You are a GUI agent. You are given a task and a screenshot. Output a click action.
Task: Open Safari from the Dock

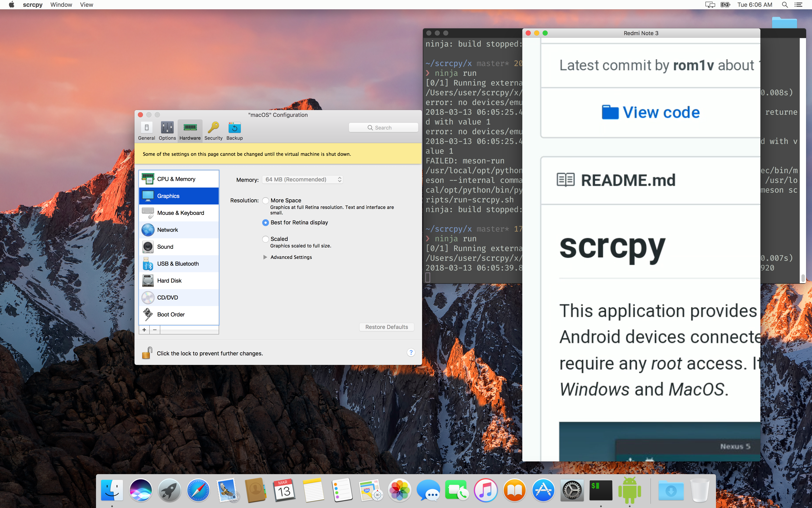coord(198,490)
